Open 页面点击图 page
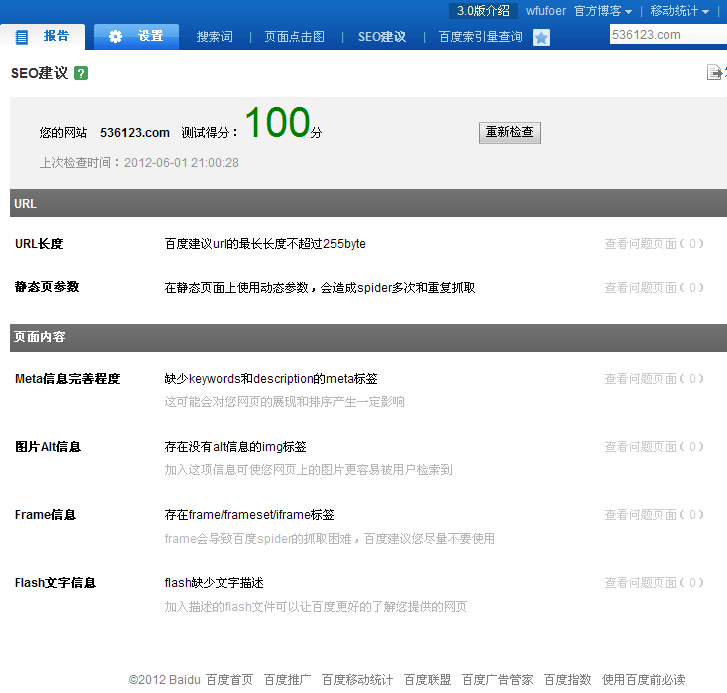 click(x=294, y=37)
